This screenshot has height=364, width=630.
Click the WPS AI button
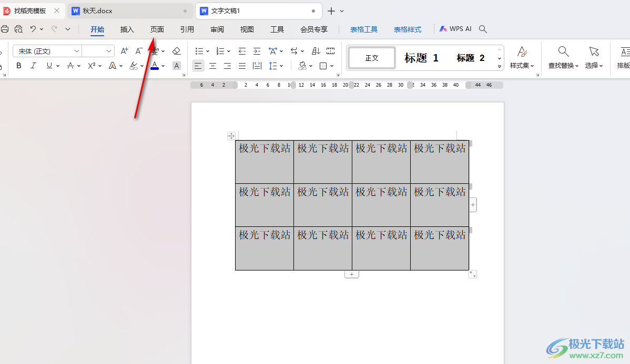point(455,29)
